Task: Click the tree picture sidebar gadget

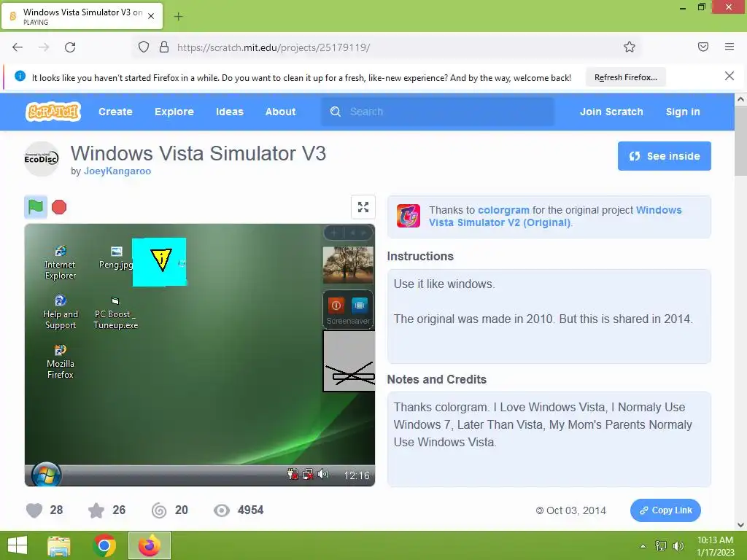Action: [348, 265]
